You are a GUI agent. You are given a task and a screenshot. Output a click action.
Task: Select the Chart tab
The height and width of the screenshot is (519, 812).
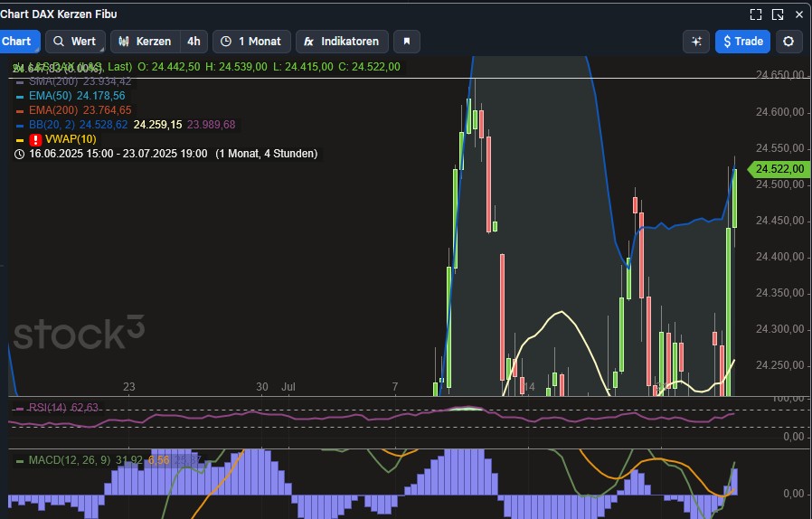pyautogui.click(x=17, y=42)
